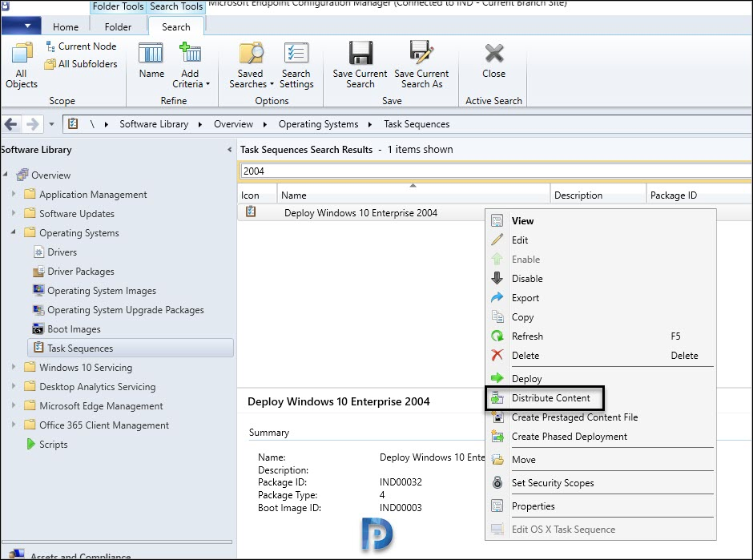Choose Move from the context menu
Image resolution: width=753 pixels, height=560 pixels.
coord(600,460)
